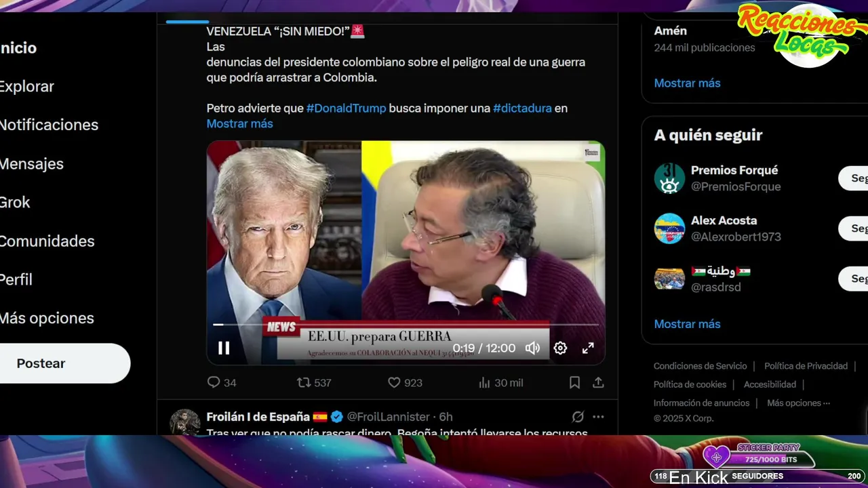Expand video to fullscreen
The image size is (868, 488).
588,348
